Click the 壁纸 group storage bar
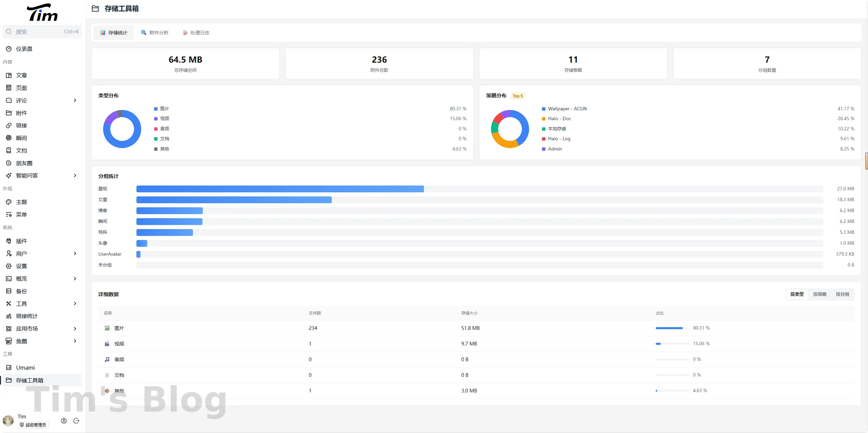 tap(280, 189)
